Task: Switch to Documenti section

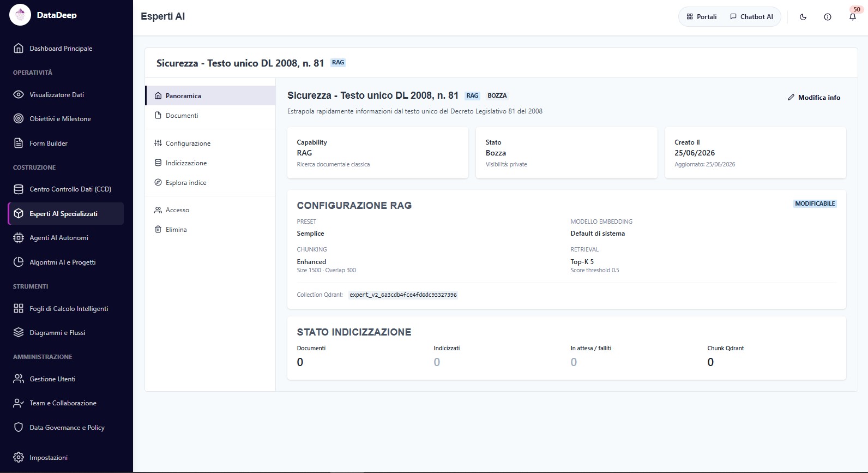Action: (210, 115)
